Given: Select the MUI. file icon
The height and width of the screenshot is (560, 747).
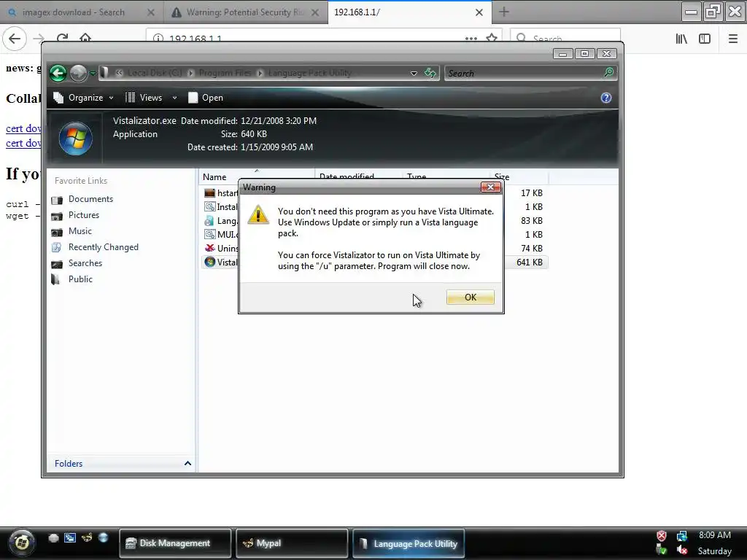Looking at the screenshot, I should tap(209, 234).
